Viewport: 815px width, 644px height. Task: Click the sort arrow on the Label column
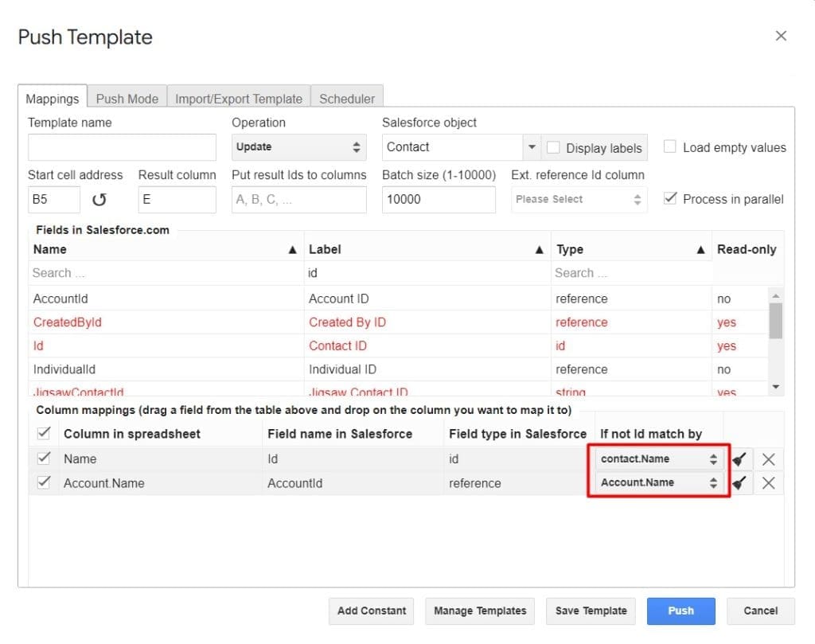pyautogui.click(x=540, y=248)
